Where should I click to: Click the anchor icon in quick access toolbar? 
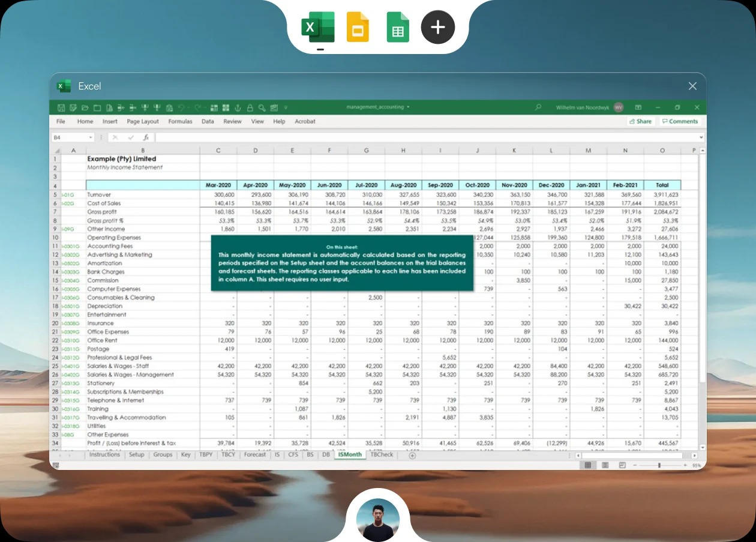pos(238,107)
